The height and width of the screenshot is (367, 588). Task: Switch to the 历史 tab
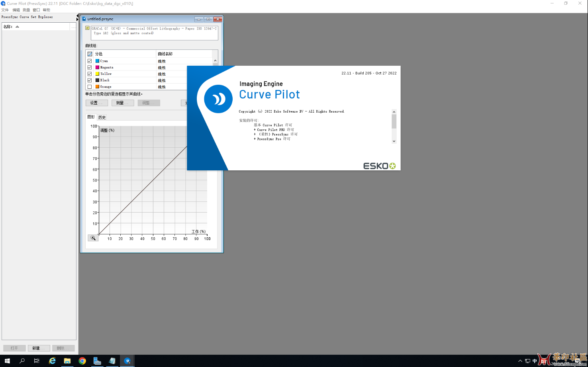(x=102, y=117)
